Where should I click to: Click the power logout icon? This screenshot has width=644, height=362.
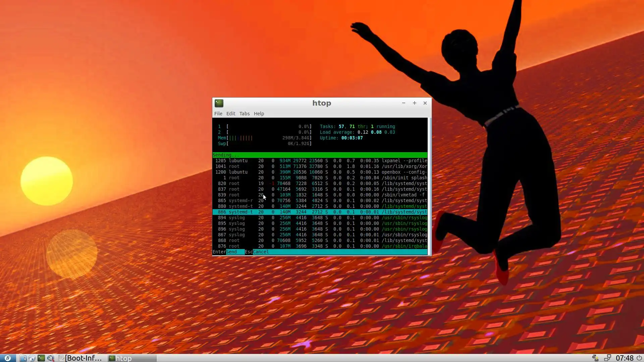[x=639, y=358]
